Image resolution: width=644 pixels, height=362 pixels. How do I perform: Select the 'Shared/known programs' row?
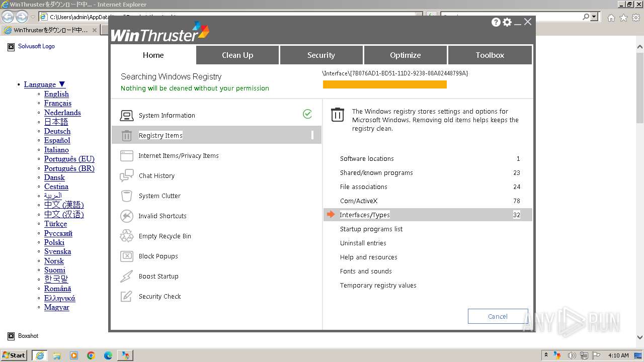coord(427,173)
